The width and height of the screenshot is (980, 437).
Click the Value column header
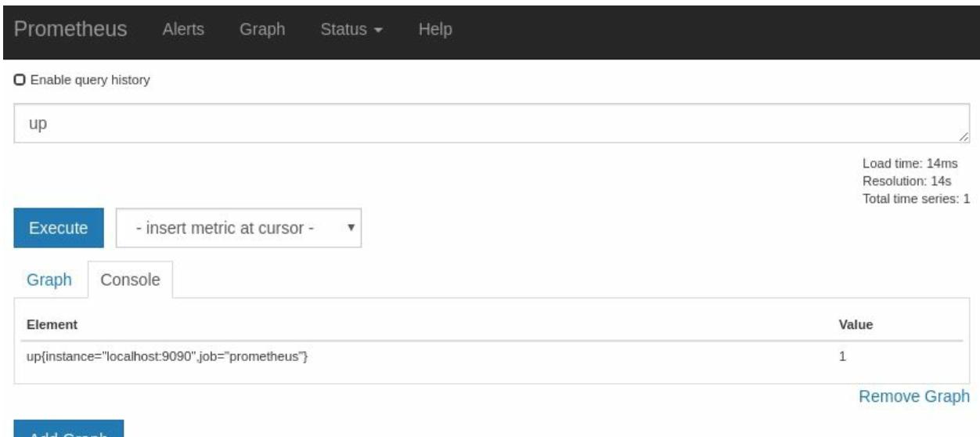click(x=856, y=324)
